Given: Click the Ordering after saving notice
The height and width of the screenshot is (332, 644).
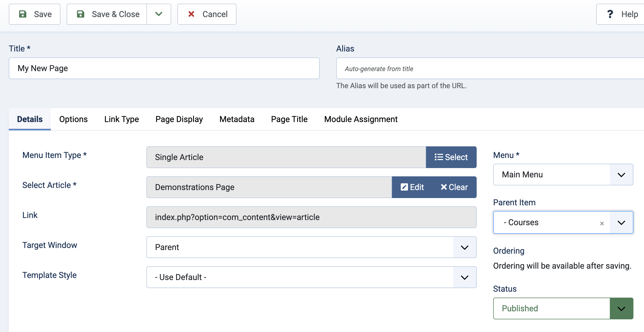Looking at the screenshot, I should point(562,266).
